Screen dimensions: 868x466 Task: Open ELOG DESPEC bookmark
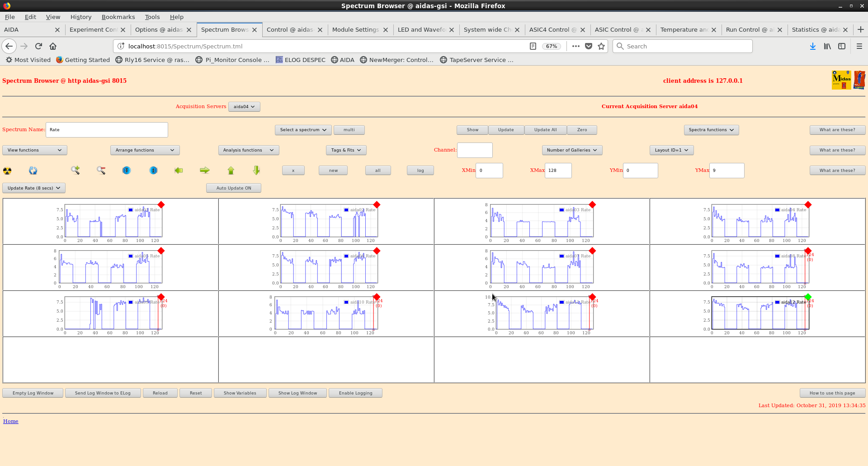point(300,60)
